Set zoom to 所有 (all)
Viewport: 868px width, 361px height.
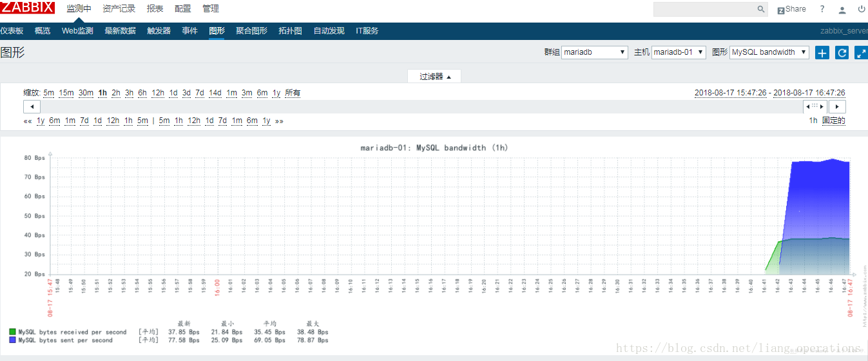[293, 93]
